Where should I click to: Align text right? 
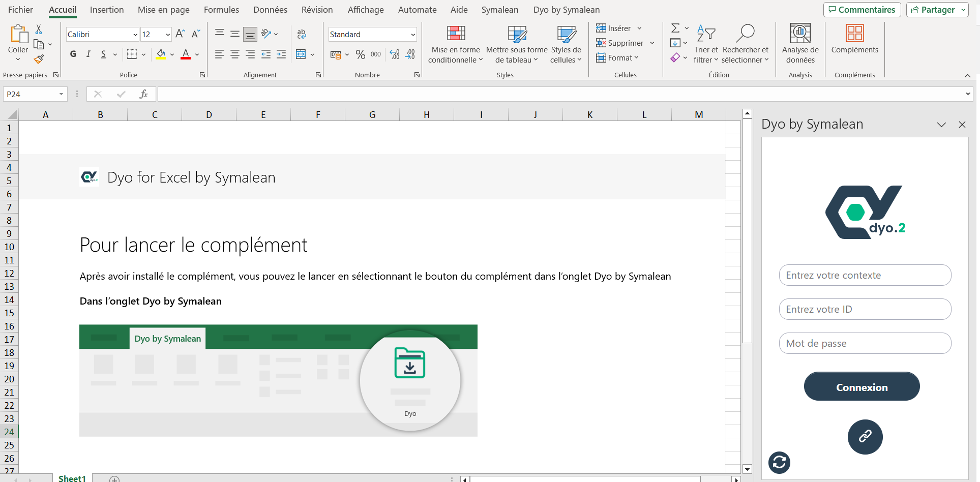point(250,54)
